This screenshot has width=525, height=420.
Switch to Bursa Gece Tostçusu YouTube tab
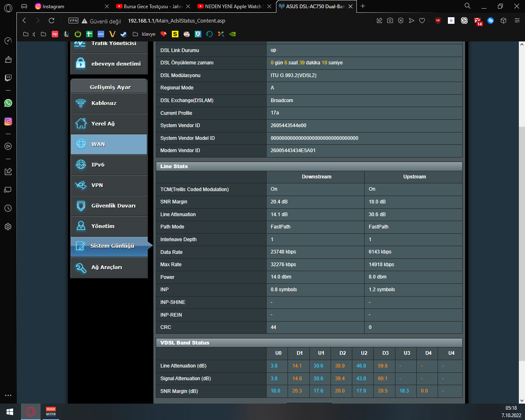point(152,7)
